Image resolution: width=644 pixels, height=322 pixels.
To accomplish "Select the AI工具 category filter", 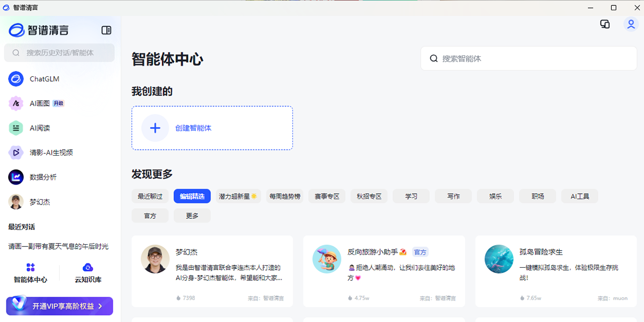I will point(580,196).
